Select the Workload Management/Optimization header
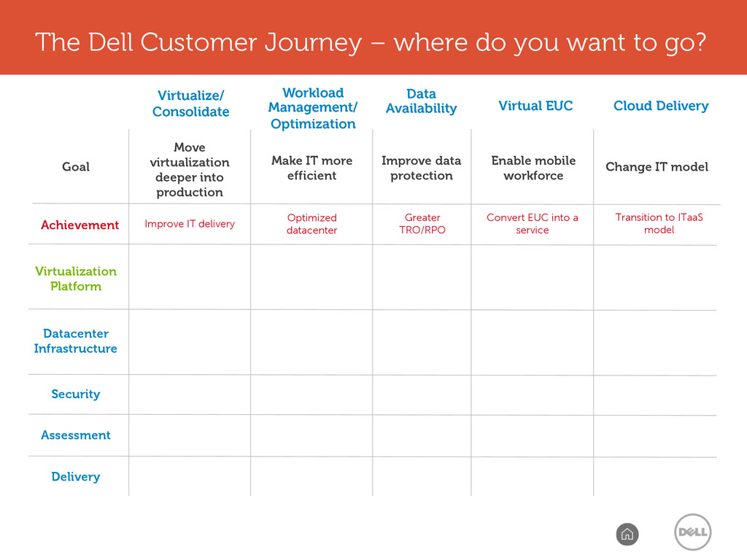Screen dimensions: 747x560 312,108
